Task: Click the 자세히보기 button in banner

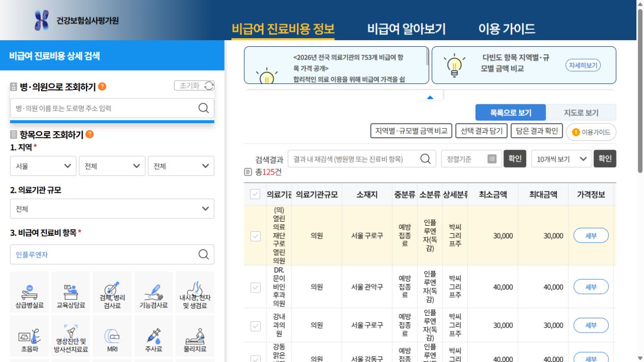Action: 583,65
